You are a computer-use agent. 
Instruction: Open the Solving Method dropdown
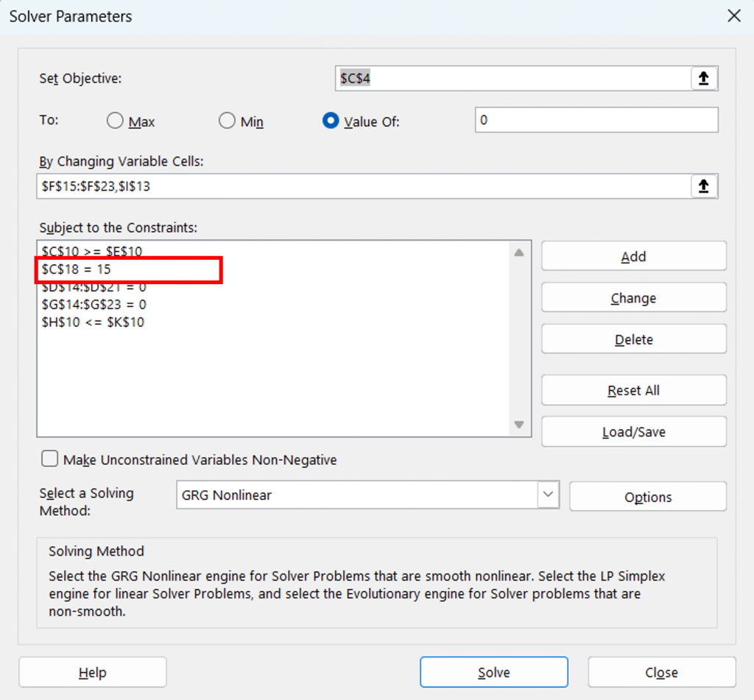(x=547, y=495)
